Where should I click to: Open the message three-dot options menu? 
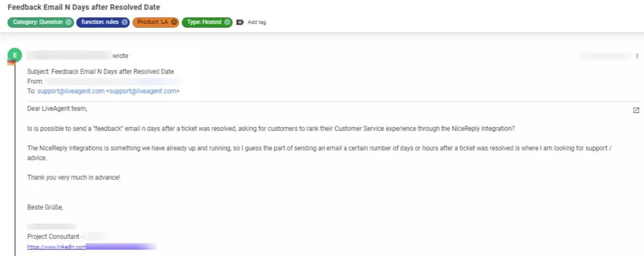(x=637, y=56)
